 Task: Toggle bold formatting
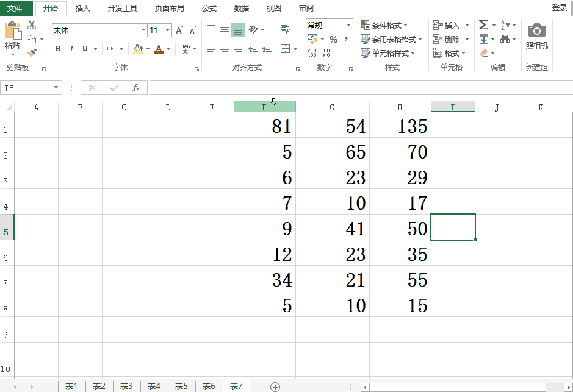[58, 49]
